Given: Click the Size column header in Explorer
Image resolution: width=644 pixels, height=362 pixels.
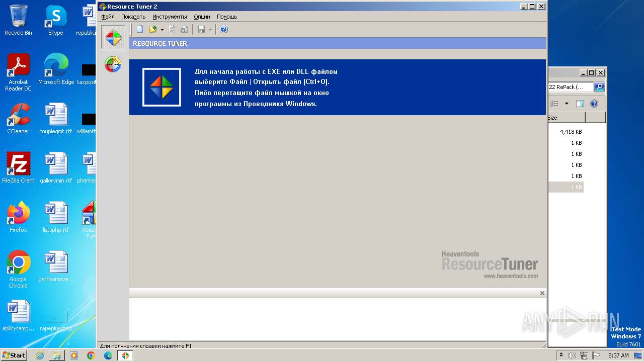Looking at the screenshot, I should 567,118.
